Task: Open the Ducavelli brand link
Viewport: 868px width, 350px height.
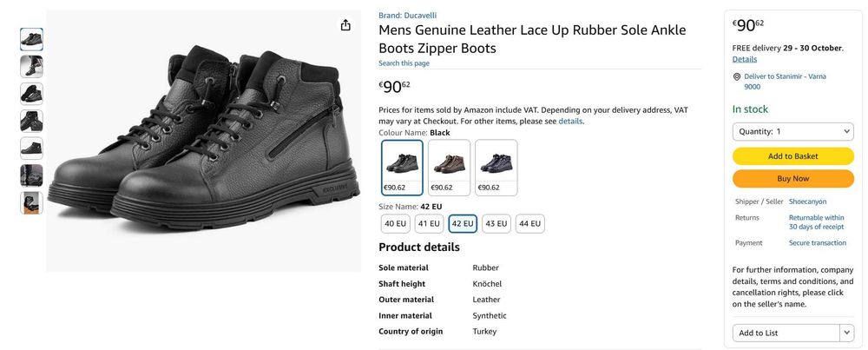Action: 407,15
